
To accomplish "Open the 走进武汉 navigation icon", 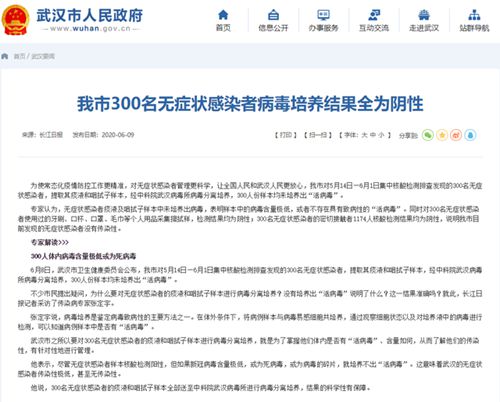I will pyautogui.click(x=424, y=15).
